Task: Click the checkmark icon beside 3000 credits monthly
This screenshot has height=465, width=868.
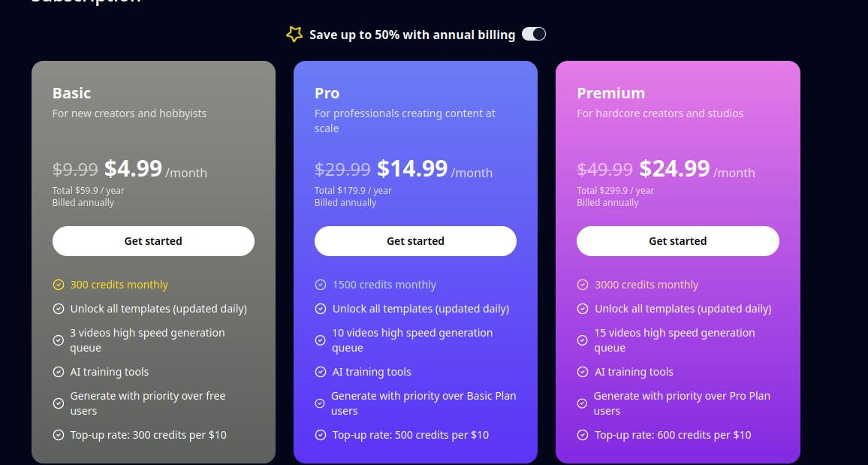Action: click(583, 285)
